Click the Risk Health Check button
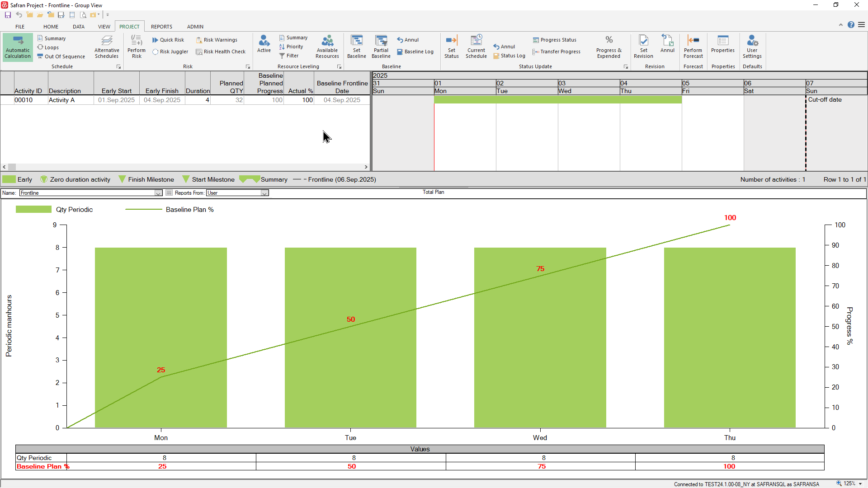The height and width of the screenshot is (488, 868). (x=221, y=52)
